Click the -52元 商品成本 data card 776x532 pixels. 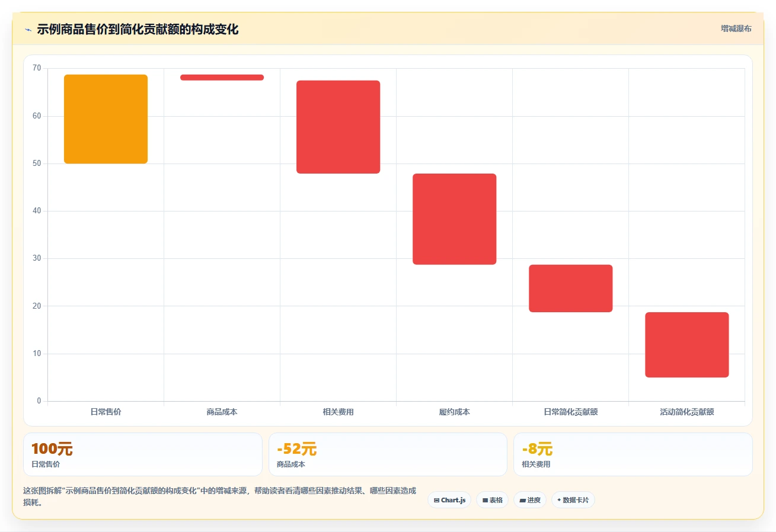(x=388, y=454)
